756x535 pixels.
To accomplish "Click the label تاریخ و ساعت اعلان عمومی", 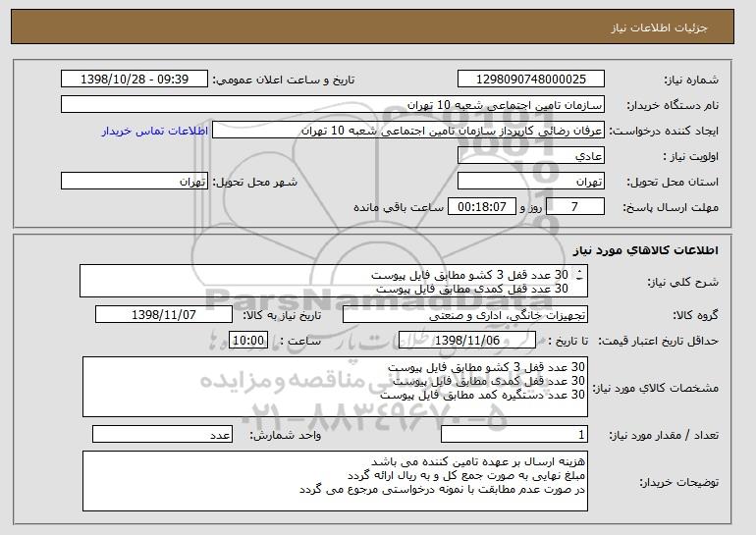I will [x=284, y=80].
